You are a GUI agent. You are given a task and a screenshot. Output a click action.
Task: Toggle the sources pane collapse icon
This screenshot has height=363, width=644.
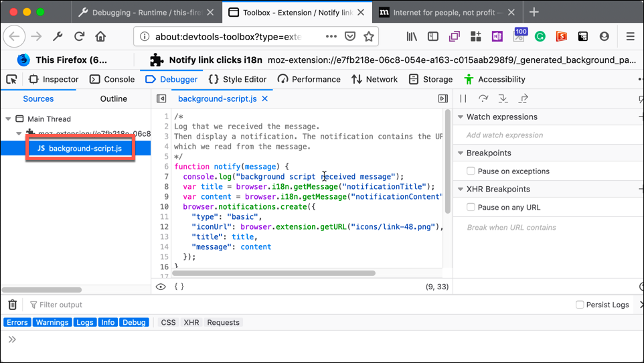[x=161, y=98]
